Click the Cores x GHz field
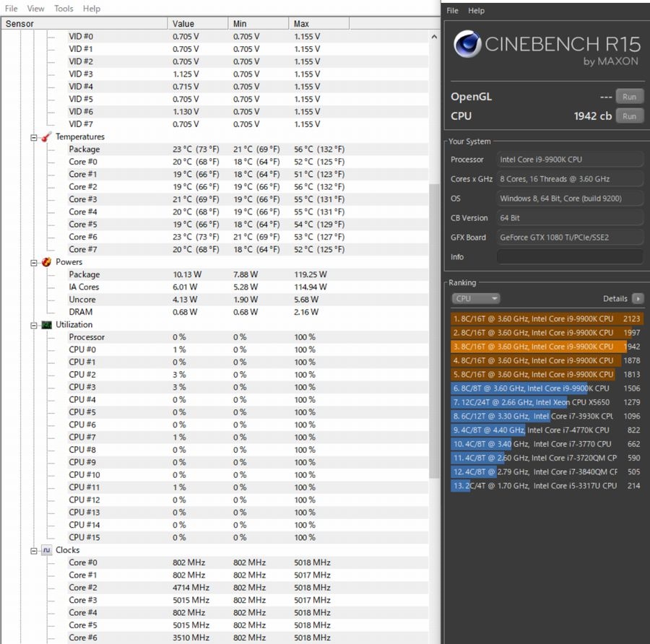This screenshot has height=644, width=650. point(570,179)
